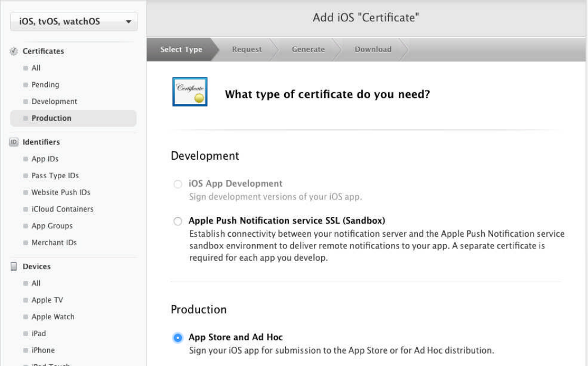The image size is (588, 366).
Task: Click the Select Type step
Action: point(181,49)
